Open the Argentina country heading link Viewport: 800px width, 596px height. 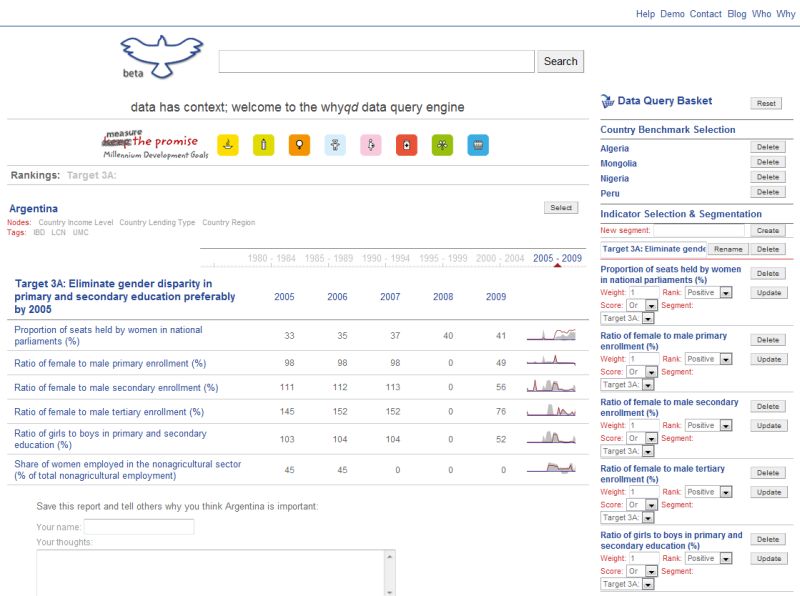coord(33,208)
